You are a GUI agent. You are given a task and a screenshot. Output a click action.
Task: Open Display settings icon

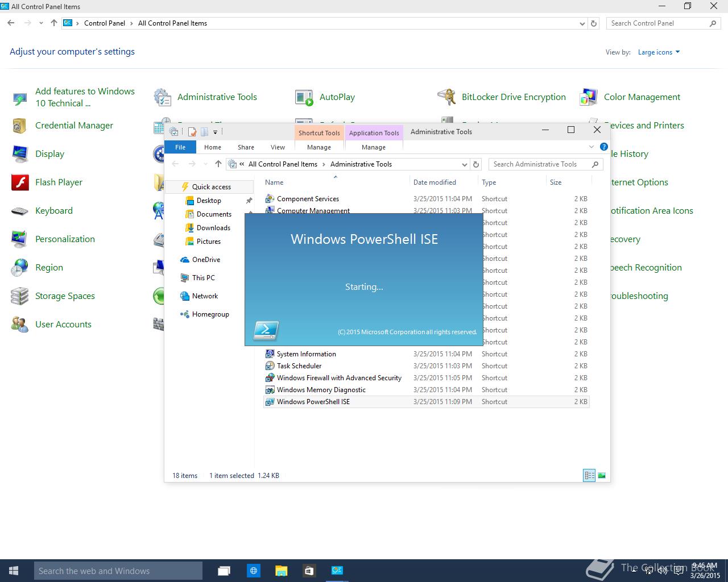pyautogui.click(x=20, y=154)
